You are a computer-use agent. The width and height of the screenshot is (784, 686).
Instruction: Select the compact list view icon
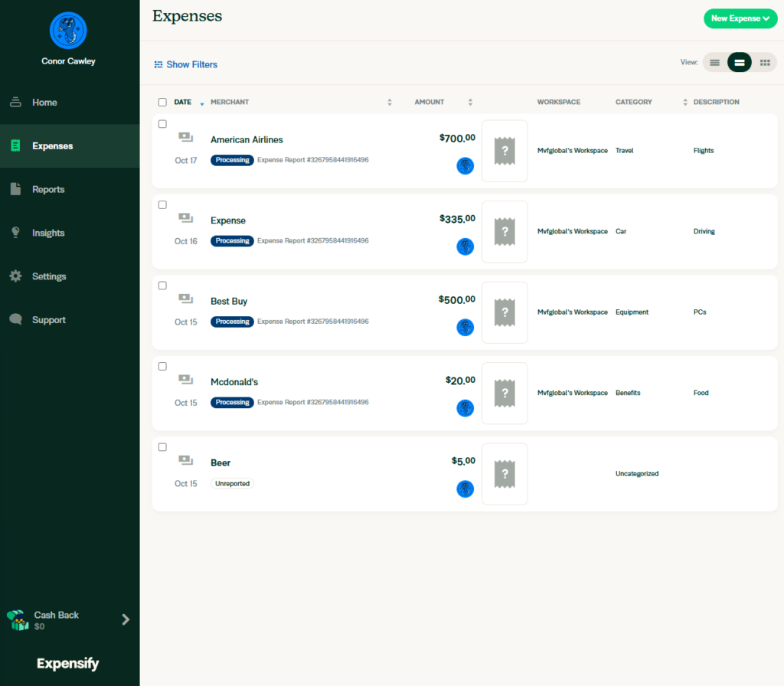[x=714, y=62]
